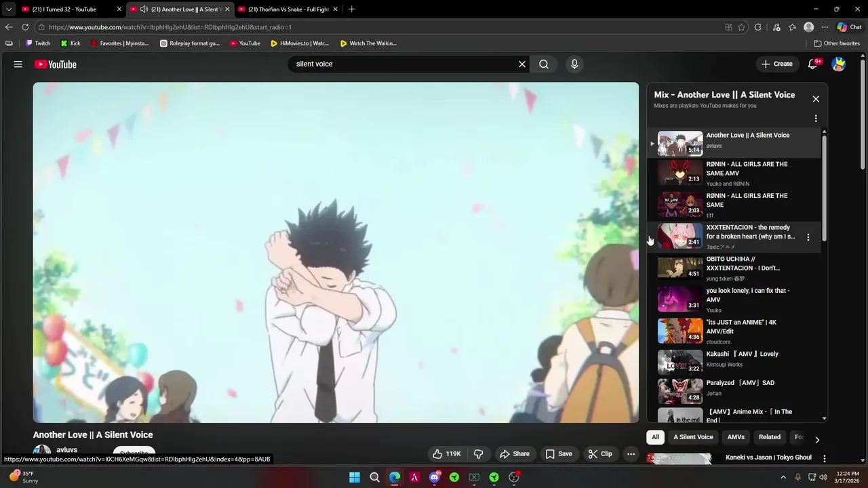Viewport: 868px width, 488px height.
Task: Open the Twitch bookmark
Action: coord(38,43)
